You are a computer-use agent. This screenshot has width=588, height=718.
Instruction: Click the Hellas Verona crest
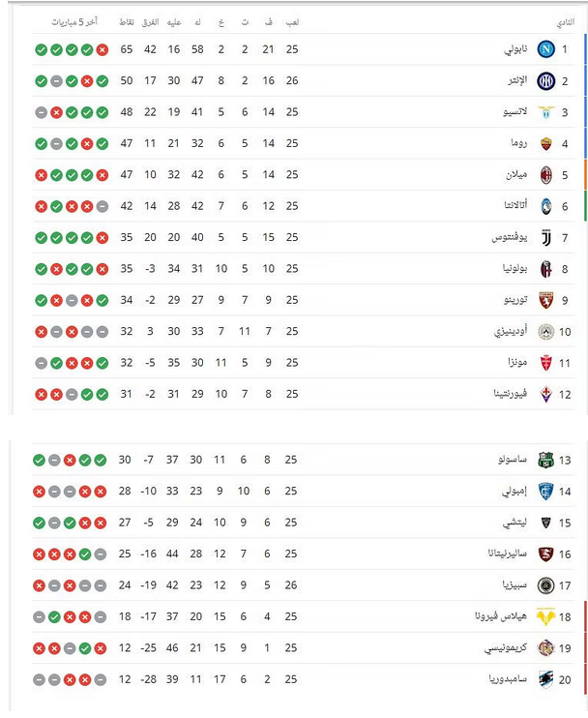546,616
